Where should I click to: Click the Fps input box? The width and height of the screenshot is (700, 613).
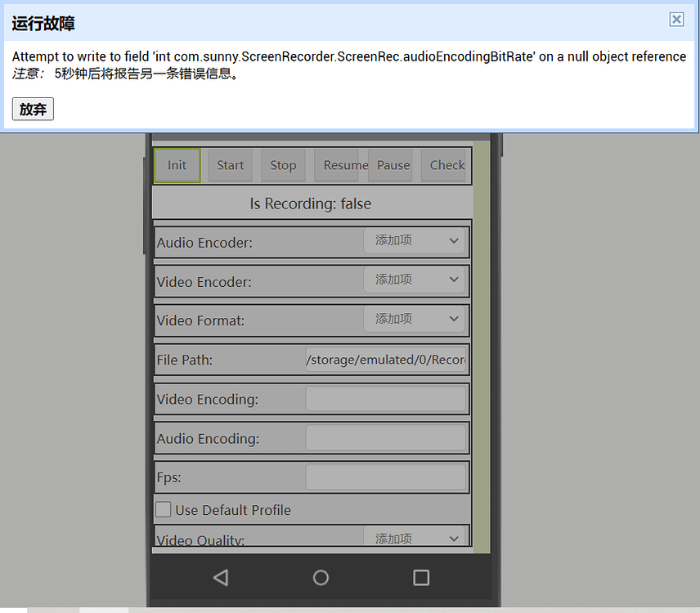coord(386,477)
